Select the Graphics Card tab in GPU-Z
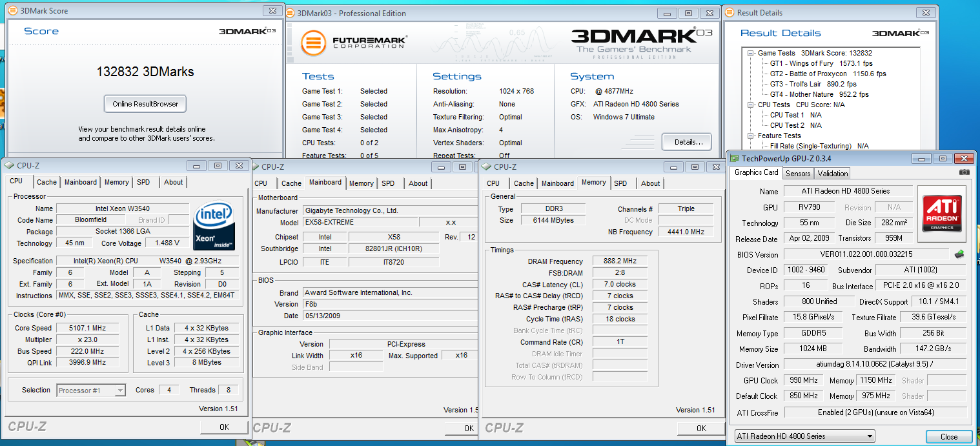 pos(757,172)
